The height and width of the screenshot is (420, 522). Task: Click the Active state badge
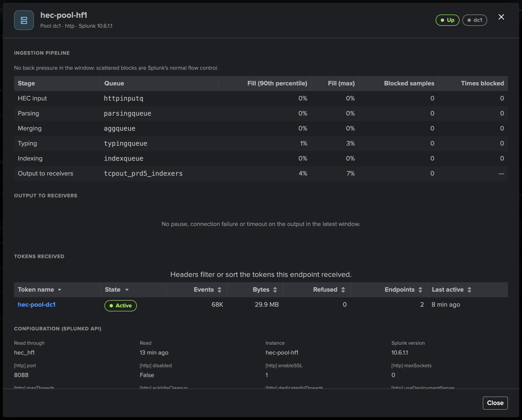click(x=121, y=305)
